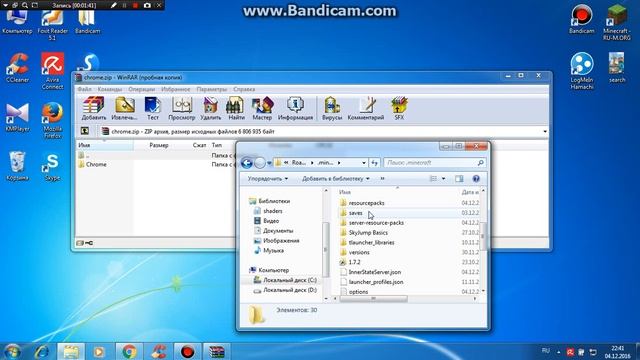Open the Справка menu in WinRAR

[x=244, y=89]
